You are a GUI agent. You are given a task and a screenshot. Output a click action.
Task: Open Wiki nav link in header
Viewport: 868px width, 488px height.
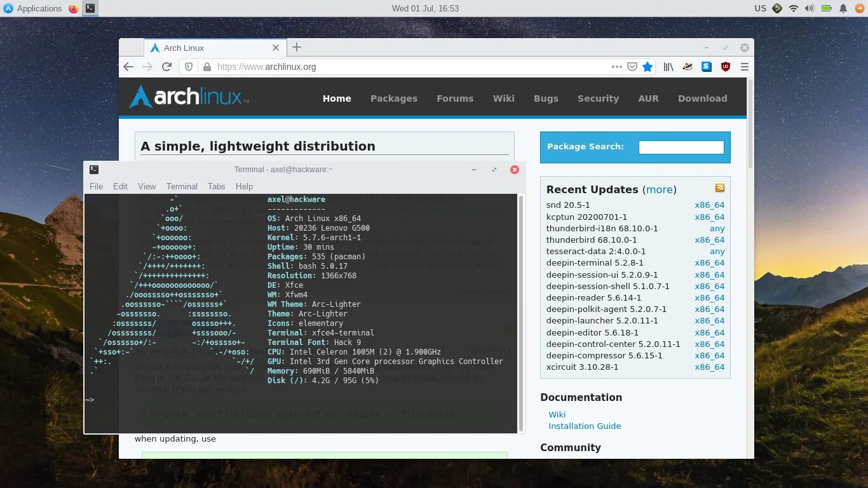(504, 98)
